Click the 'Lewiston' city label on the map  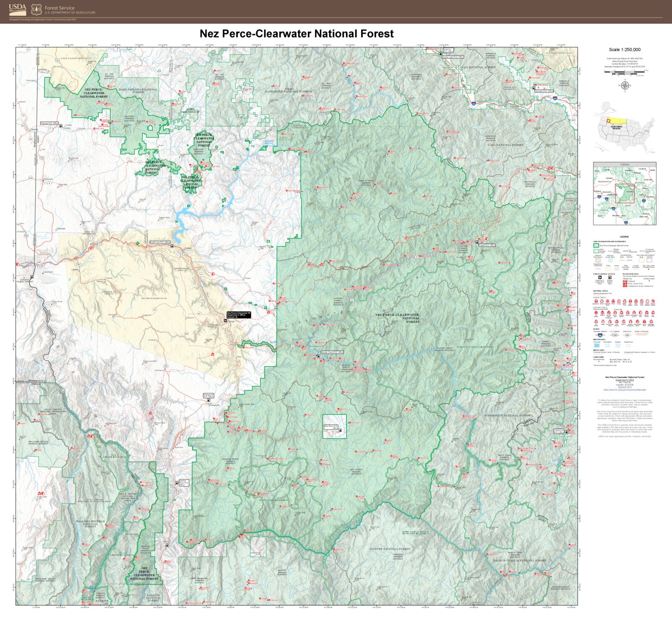pyautogui.click(x=48, y=272)
